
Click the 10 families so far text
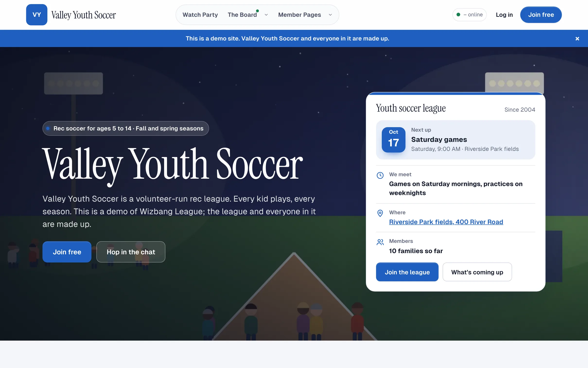416,251
